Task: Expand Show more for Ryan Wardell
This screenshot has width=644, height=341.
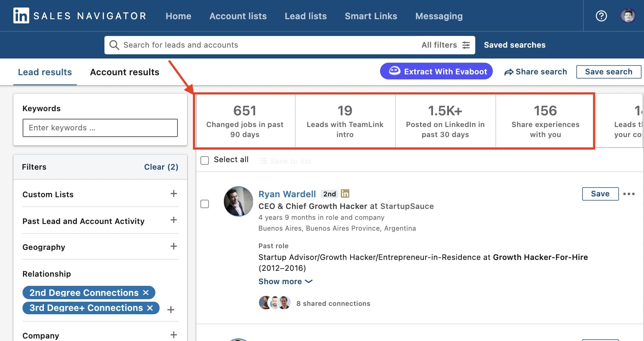Action: pos(285,282)
